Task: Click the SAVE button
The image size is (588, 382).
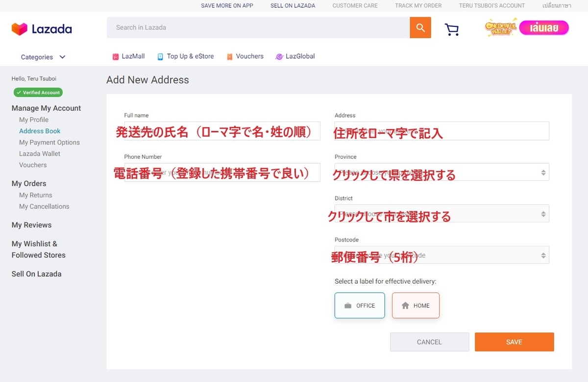Action: pyautogui.click(x=514, y=342)
